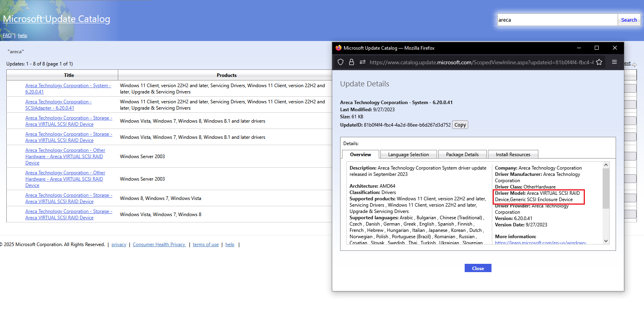644x321 pixels.
Task: Open the Package Details tab
Action: tap(462, 155)
